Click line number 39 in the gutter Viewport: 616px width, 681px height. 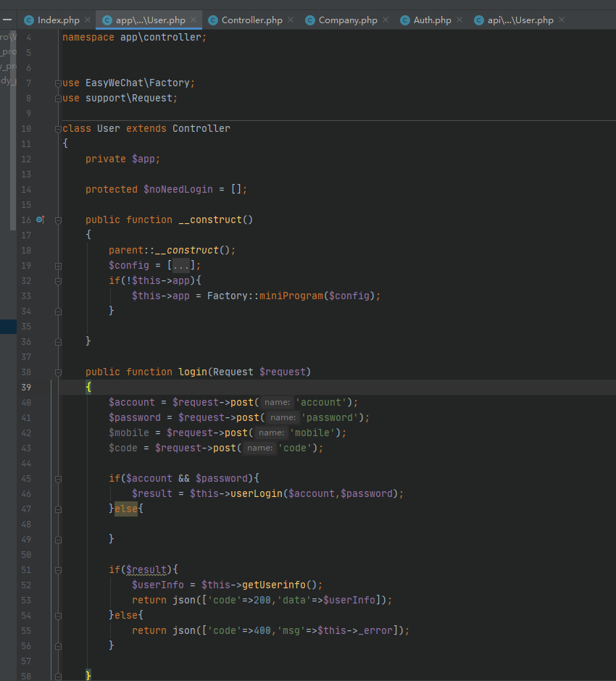[26, 387]
